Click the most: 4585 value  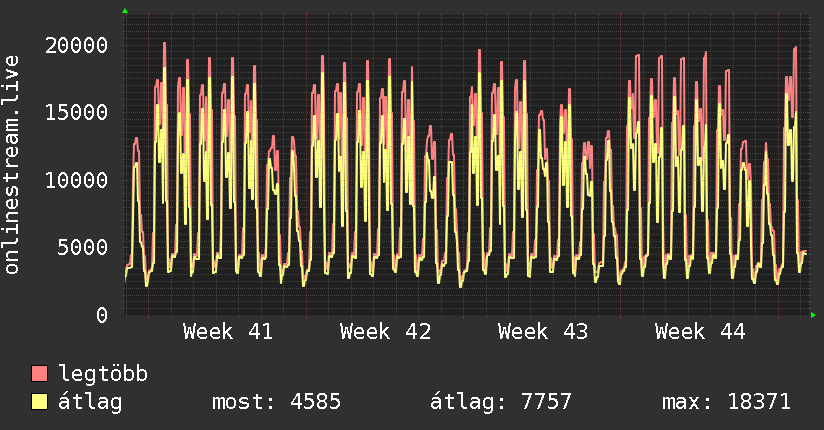pos(276,402)
